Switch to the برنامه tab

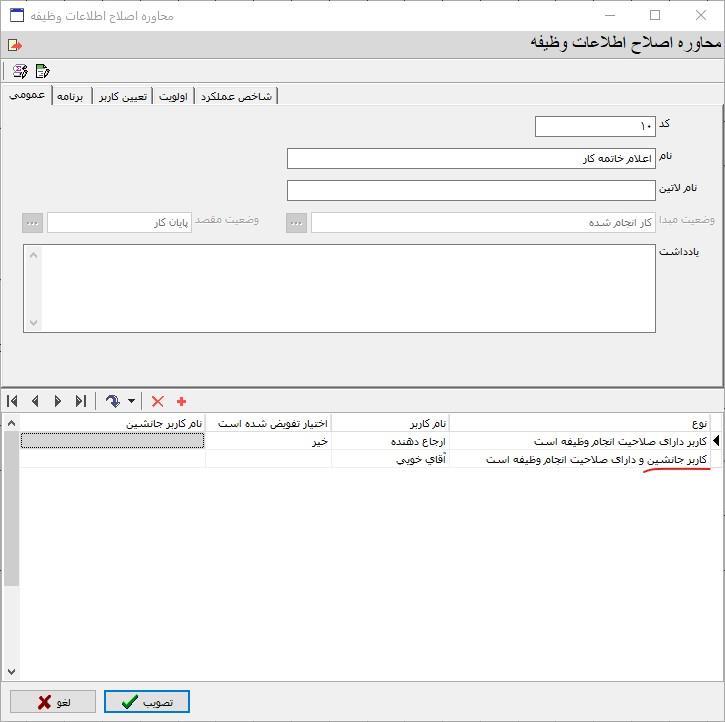click(71, 96)
